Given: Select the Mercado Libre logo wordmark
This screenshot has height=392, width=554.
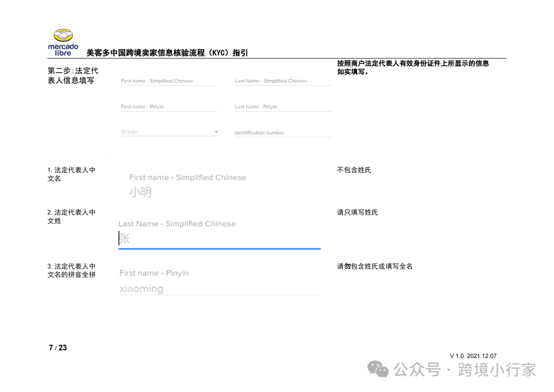Looking at the screenshot, I should pyautogui.click(x=63, y=47).
